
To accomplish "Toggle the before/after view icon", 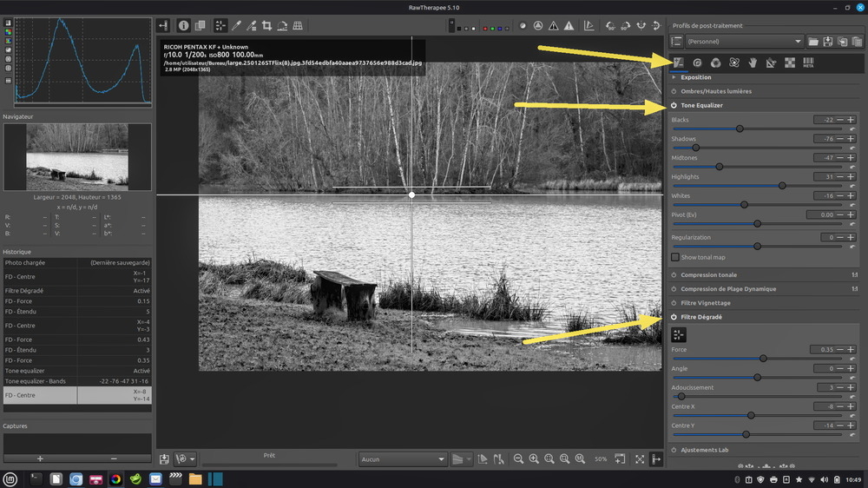I will point(200,25).
